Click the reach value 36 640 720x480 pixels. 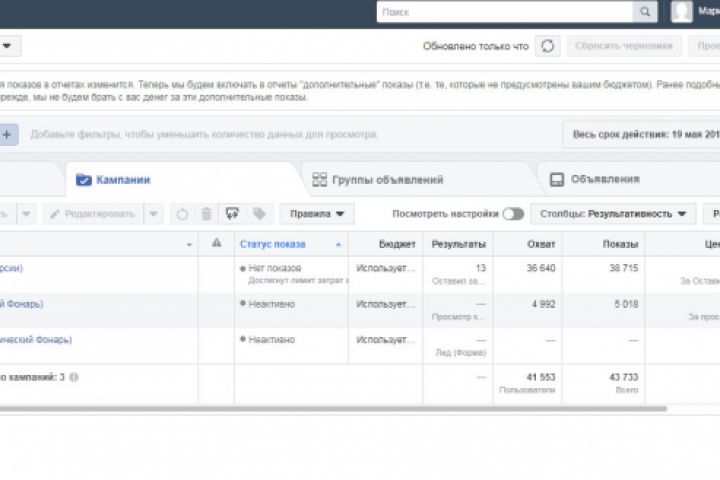540,268
